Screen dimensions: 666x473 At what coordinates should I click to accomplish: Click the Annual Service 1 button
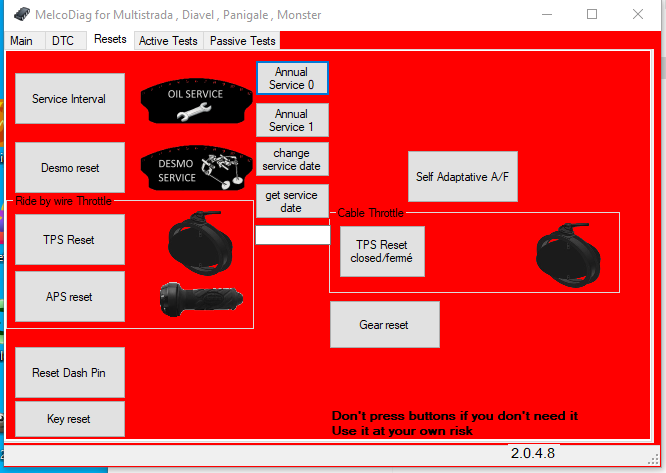coord(291,120)
